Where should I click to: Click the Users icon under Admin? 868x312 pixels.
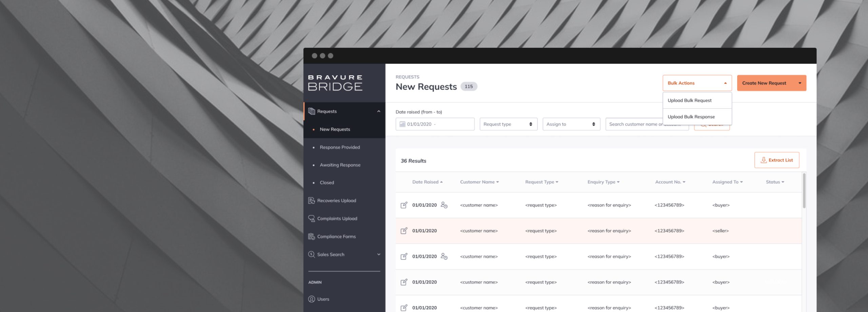pos(311,299)
